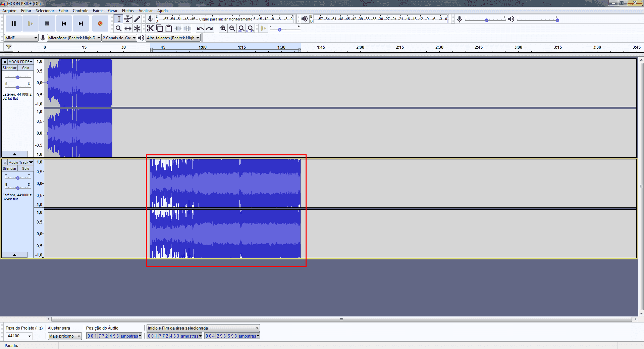Viewport: 644px width, 349px height.
Task: Click the Stop transport button
Action: click(x=47, y=23)
